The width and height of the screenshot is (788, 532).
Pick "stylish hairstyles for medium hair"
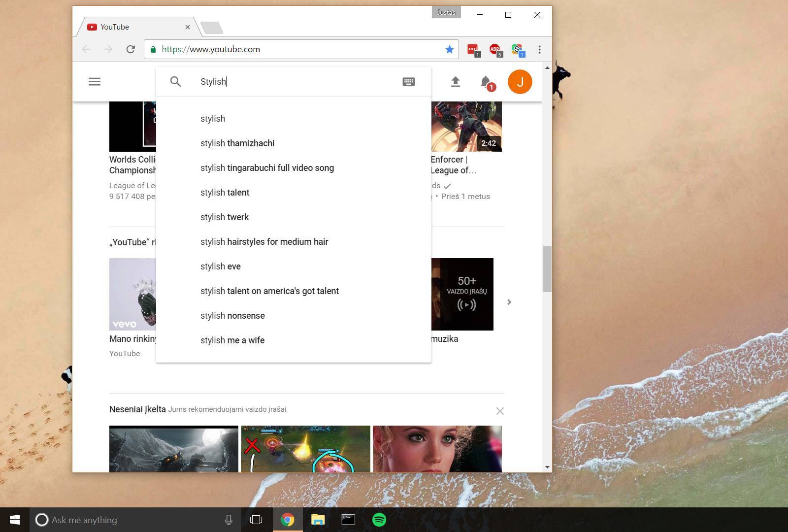[x=294, y=242]
